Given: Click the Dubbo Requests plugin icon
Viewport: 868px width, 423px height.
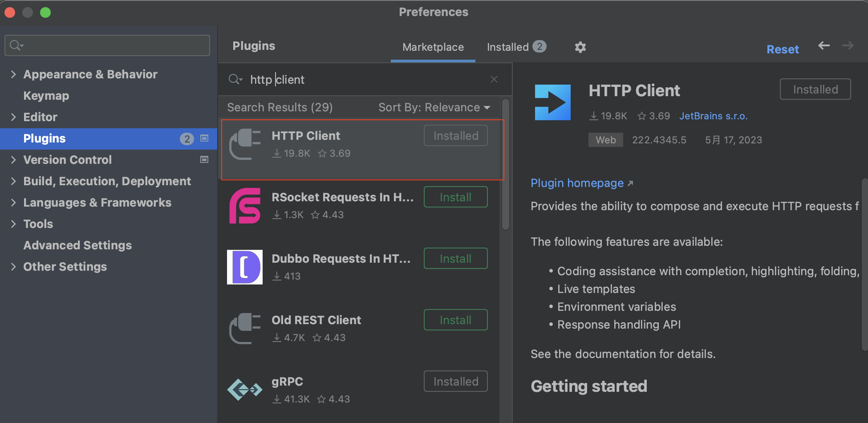Looking at the screenshot, I should click(x=245, y=267).
